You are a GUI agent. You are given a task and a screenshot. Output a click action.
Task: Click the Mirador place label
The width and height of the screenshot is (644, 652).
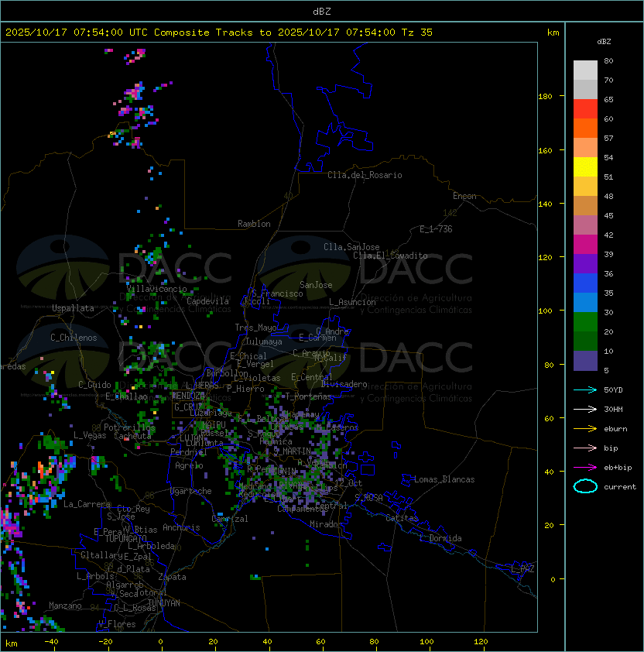click(326, 524)
